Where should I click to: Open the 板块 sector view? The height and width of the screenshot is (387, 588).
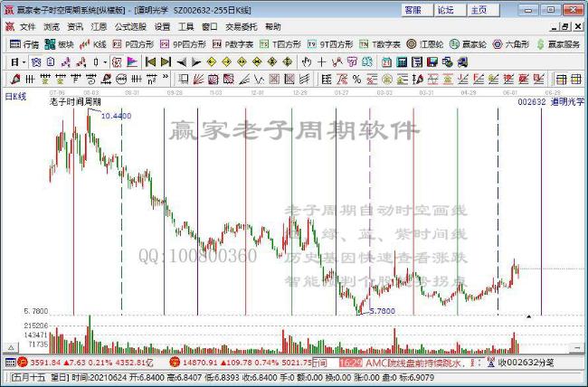(59, 44)
